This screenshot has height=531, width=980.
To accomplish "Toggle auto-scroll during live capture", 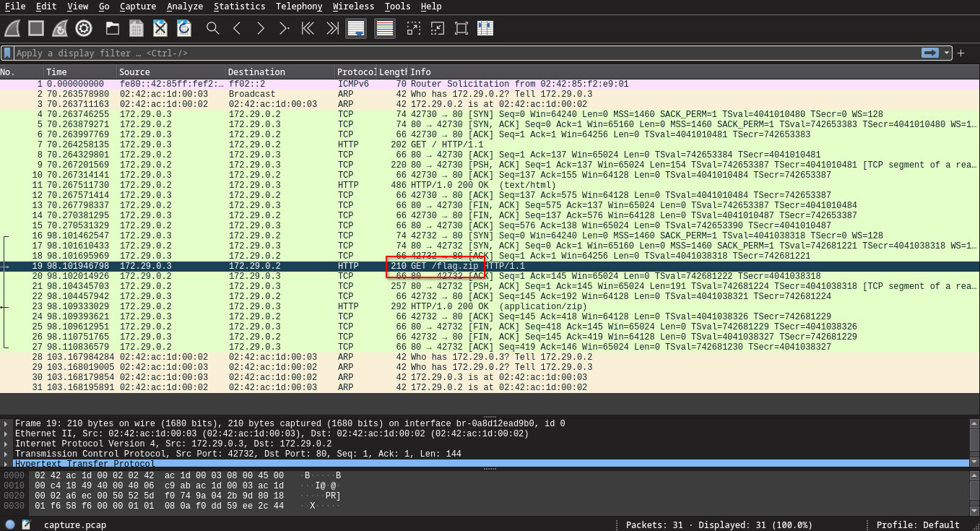I will [356, 28].
